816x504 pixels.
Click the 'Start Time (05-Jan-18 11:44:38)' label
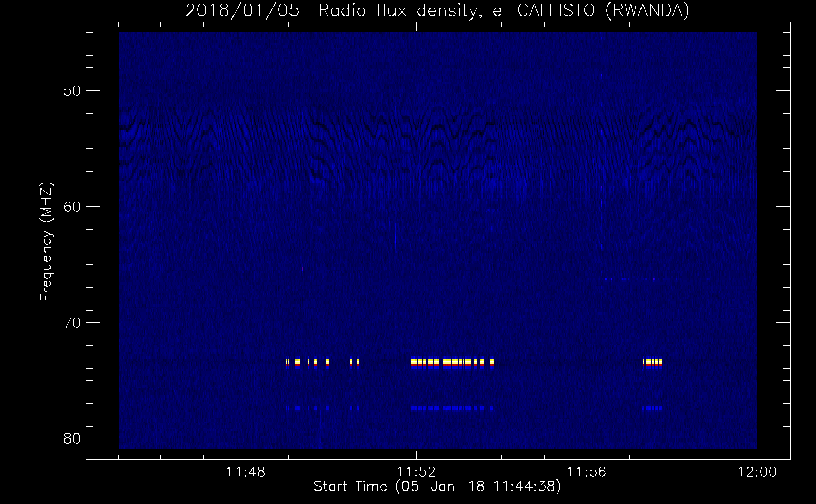(437, 487)
